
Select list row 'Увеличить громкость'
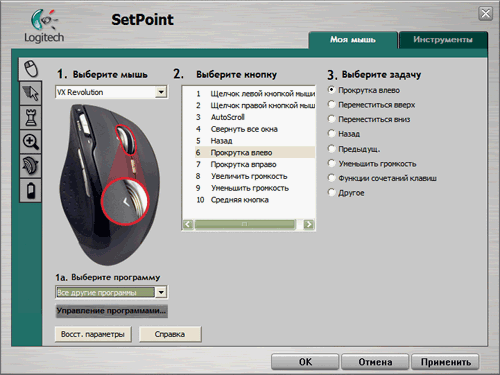255,176
